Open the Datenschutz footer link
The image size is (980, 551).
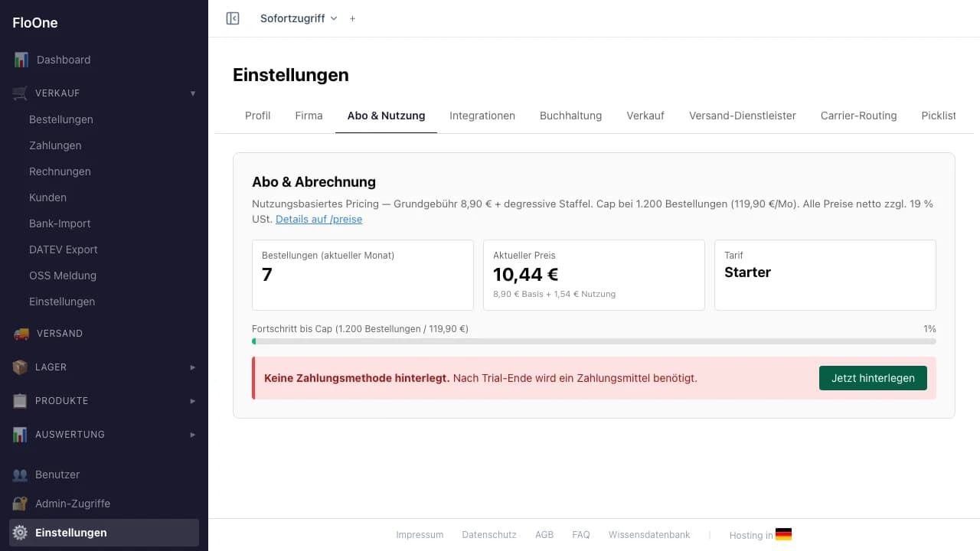coord(489,535)
